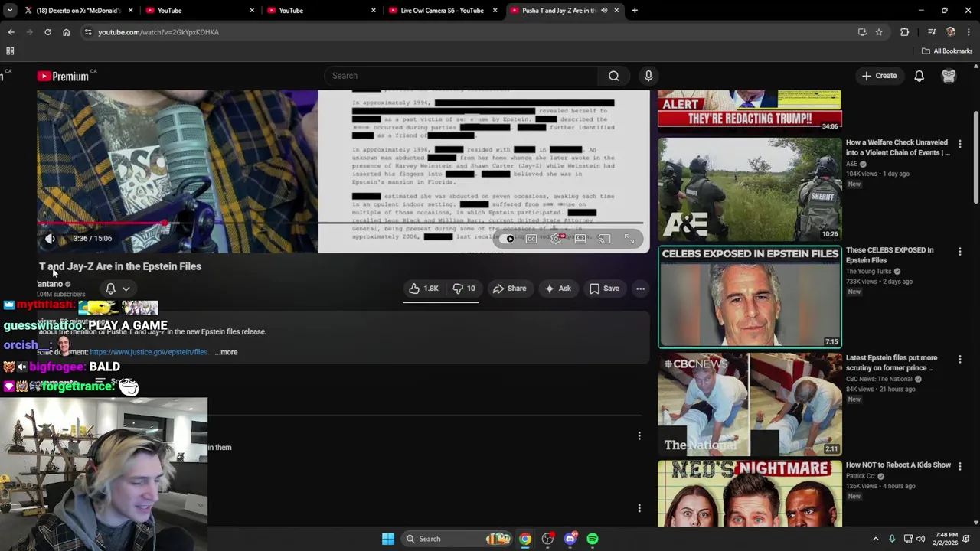The image size is (980, 551).
Task: Close the Live Owl Camera tab
Action: click(495, 11)
